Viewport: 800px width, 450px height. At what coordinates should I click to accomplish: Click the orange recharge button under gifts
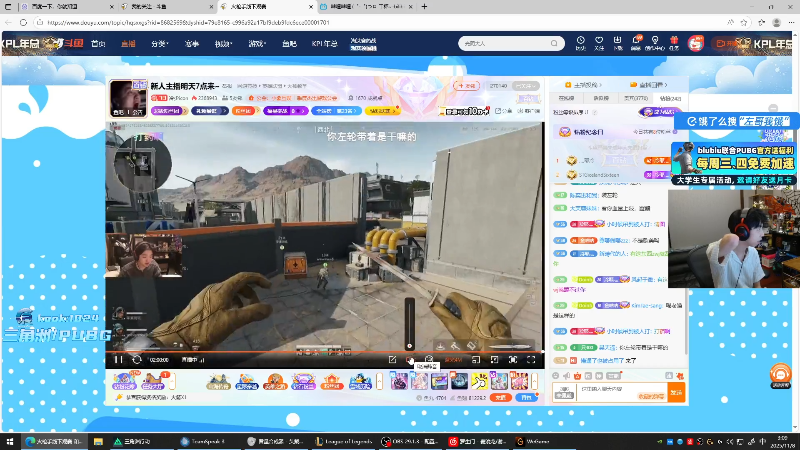coord(501,397)
